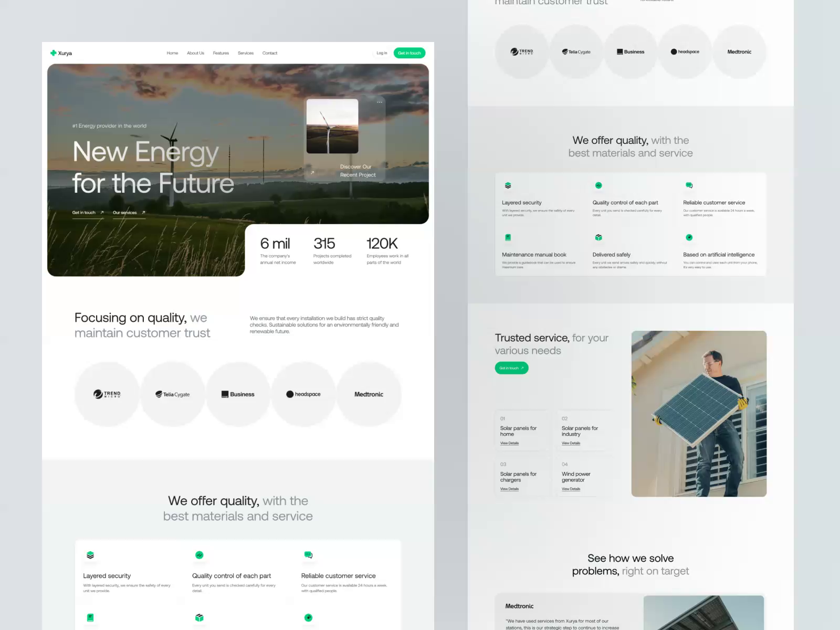Click the Layered security stack icon in the right page
Screen dimensions: 840x630
point(508,185)
